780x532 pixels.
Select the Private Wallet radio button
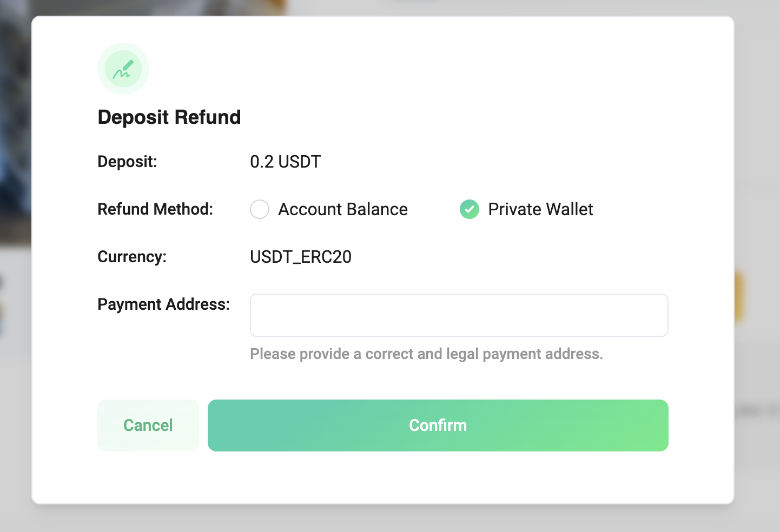pyautogui.click(x=470, y=209)
